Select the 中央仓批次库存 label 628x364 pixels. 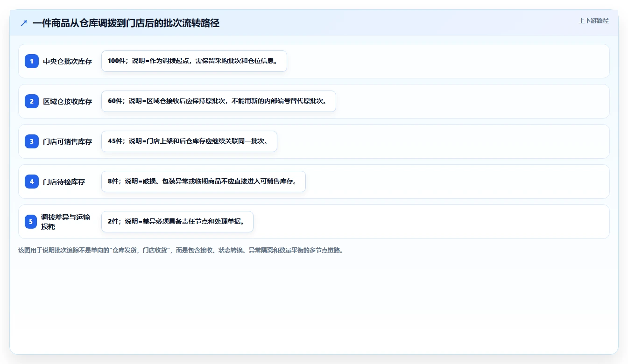[68, 61]
